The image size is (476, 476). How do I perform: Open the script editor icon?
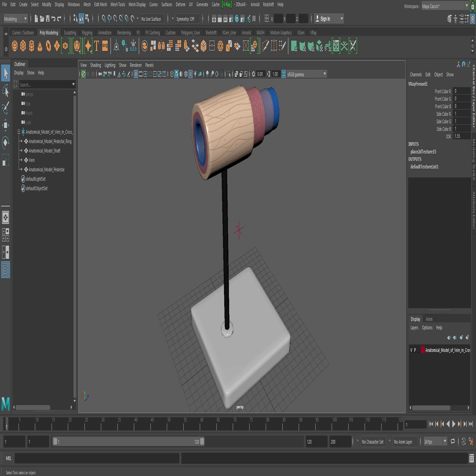tap(472, 458)
